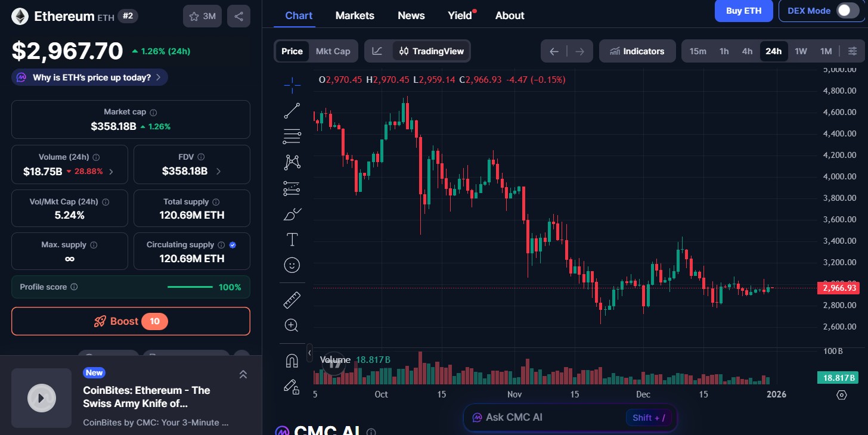Switch to the Markets tab
Image resolution: width=868 pixels, height=435 pixels.
coord(355,15)
